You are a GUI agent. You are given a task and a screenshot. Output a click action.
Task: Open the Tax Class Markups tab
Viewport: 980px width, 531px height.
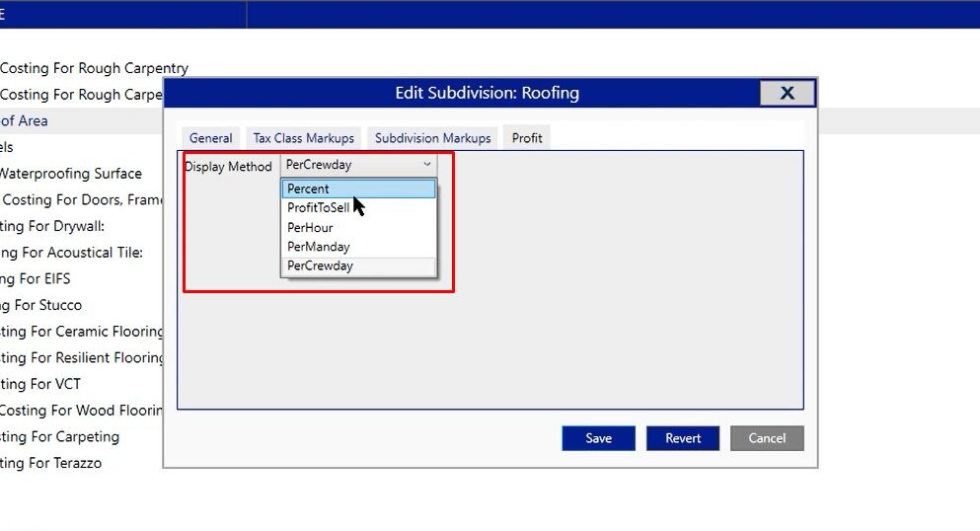[x=303, y=138]
